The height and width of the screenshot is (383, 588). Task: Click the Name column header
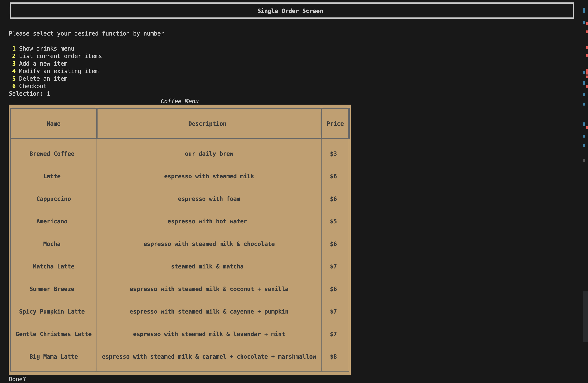[53, 124]
